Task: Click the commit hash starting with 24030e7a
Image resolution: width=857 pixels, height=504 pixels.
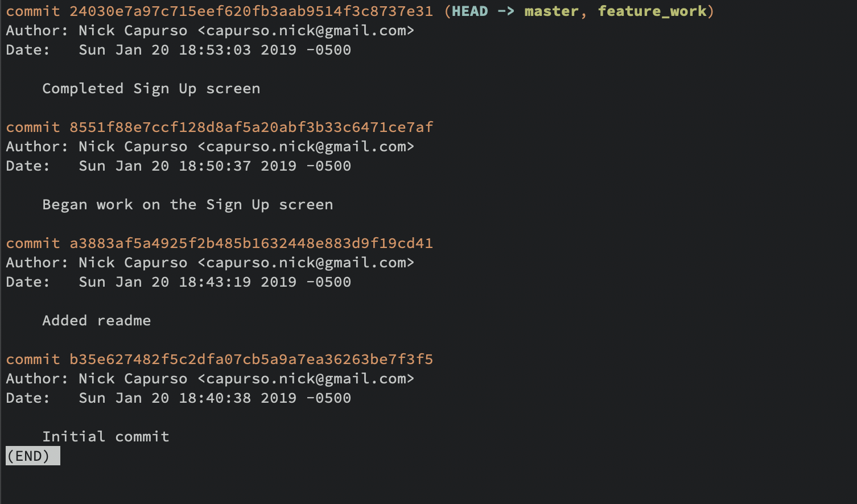Action: point(251,11)
